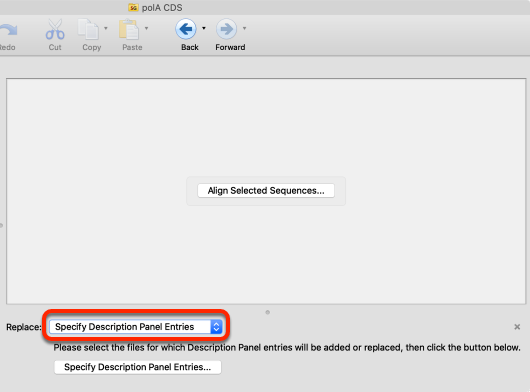Open the Replace popup menu
Viewport: 530px width, 392px height.
pyautogui.click(x=136, y=327)
